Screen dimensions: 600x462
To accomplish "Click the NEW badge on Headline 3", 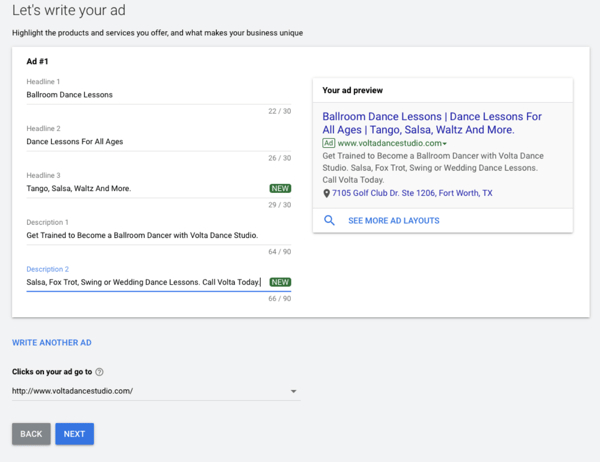I will click(280, 188).
